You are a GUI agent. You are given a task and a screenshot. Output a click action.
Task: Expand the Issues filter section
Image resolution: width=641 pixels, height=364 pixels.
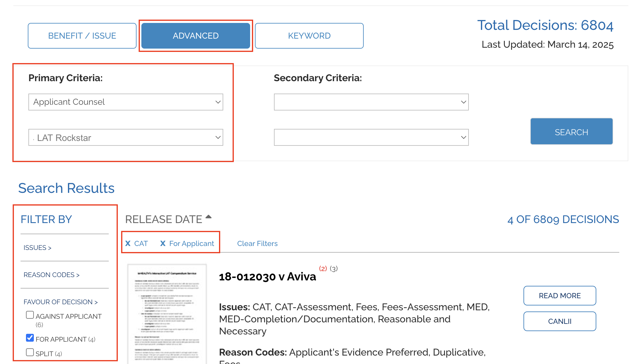point(37,248)
